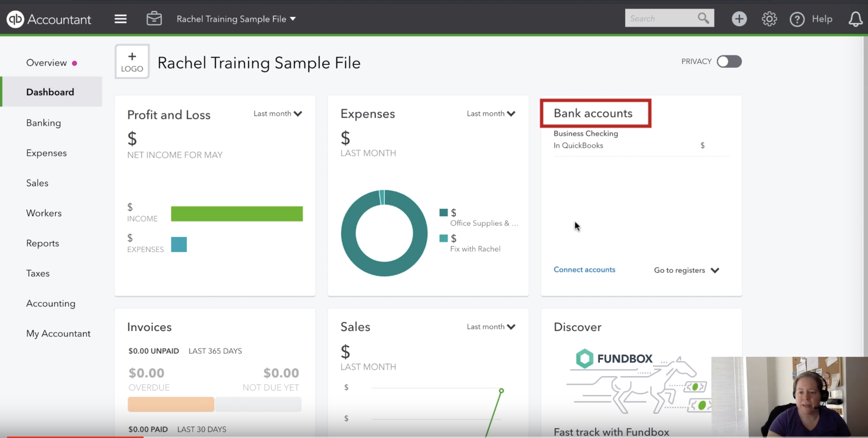This screenshot has height=438, width=868.
Task: Click the $0.00 UNPAID invoices label
Action: (x=153, y=351)
